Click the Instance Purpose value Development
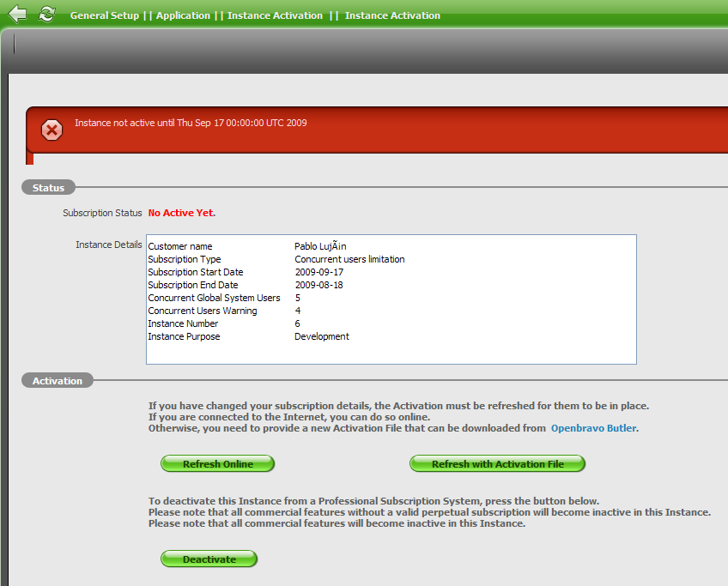The image size is (728, 586). (x=322, y=337)
